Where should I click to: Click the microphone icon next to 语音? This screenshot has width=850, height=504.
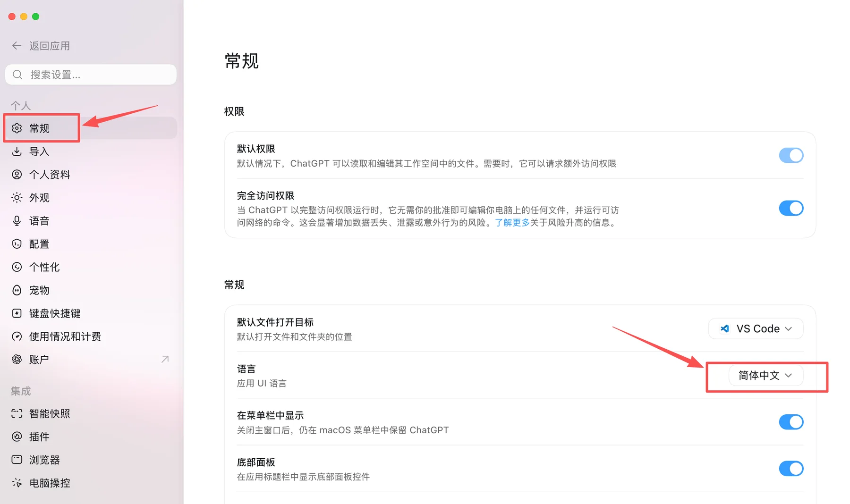[17, 221]
